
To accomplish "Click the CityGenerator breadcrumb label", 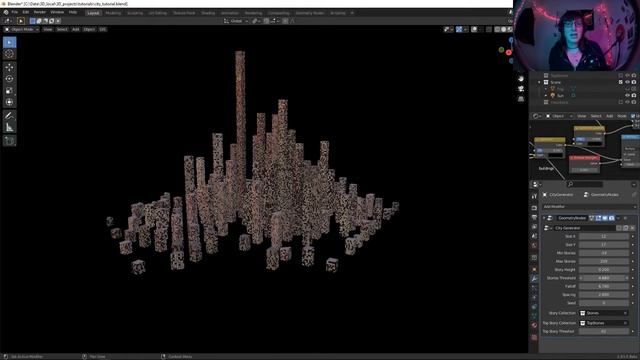I will [561, 195].
